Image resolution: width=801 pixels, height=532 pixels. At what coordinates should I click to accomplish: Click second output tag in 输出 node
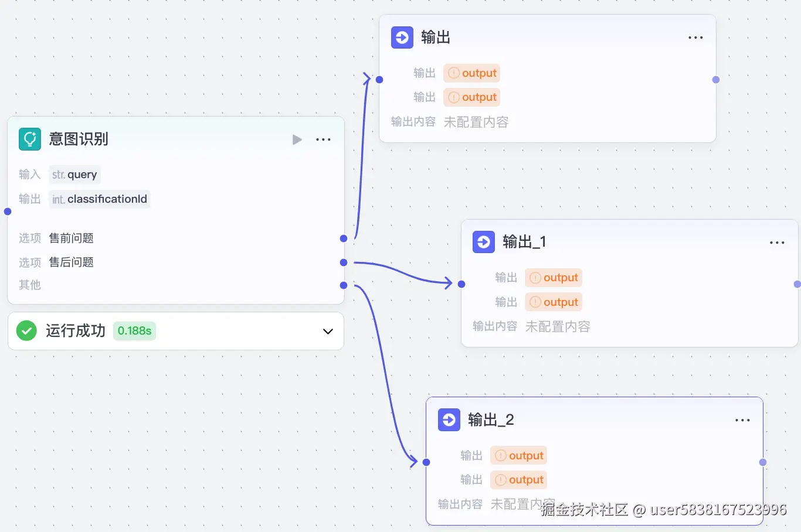472,97
